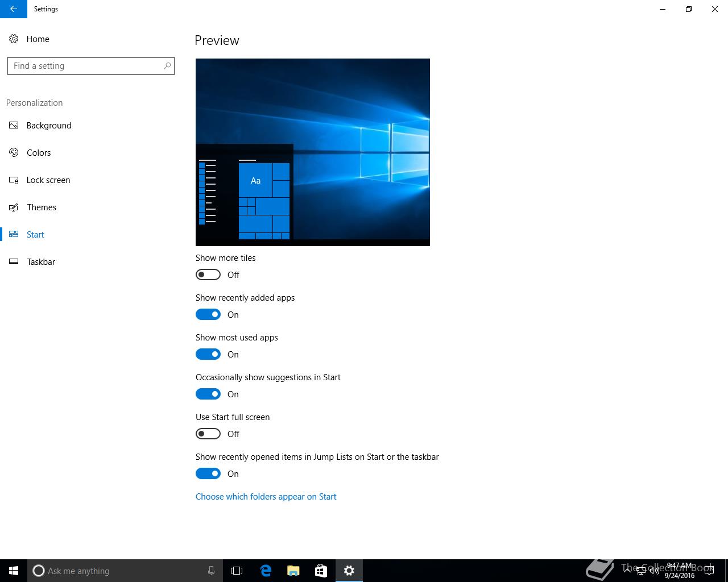This screenshot has width=728, height=582.
Task: Close the Settings window
Action: pos(715,9)
